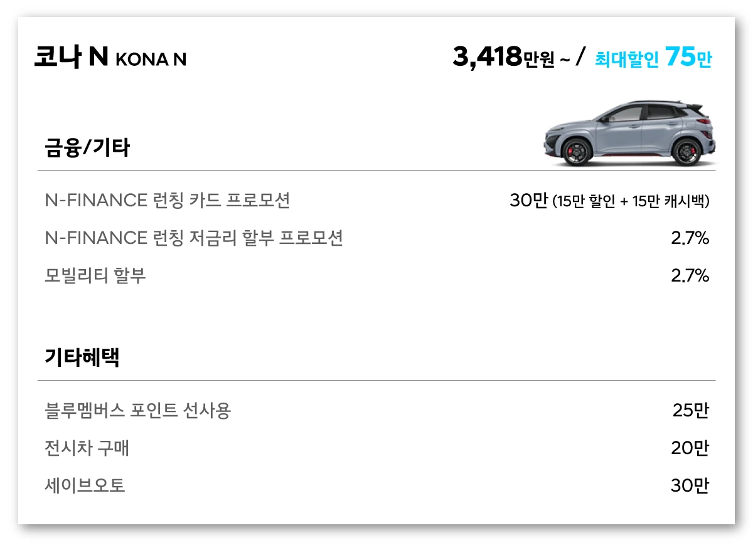This screenshot has width=753, height=560.
Task: Select the 세이브오토 item
Action: [x=85, y=486]
